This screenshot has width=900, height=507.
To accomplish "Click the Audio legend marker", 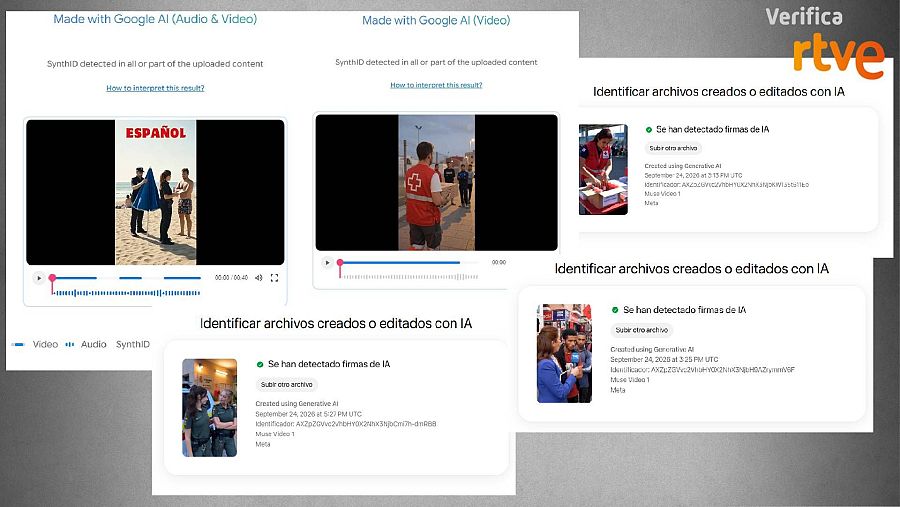I will [70, 345].
